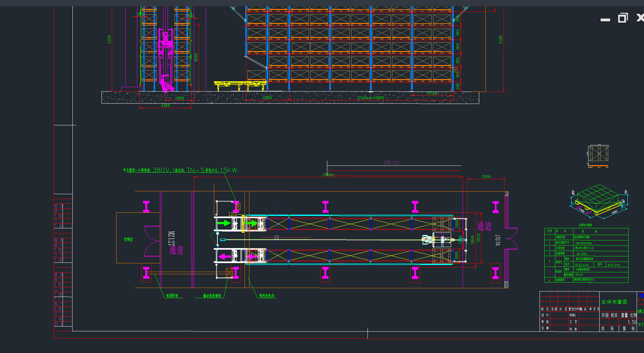The width and height of the screenshot is (644, 353).
Task: Click the 电缆桥架 leader label
Action: point(172,296)
